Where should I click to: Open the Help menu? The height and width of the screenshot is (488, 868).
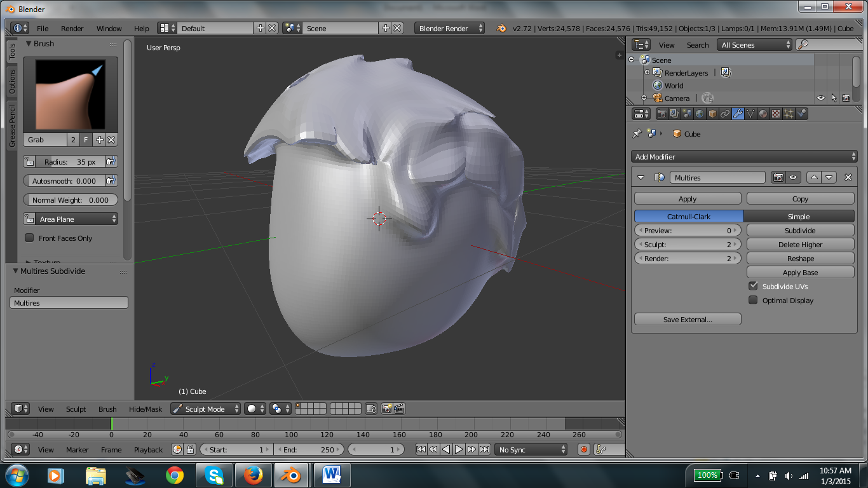click(x=142, y=29)
